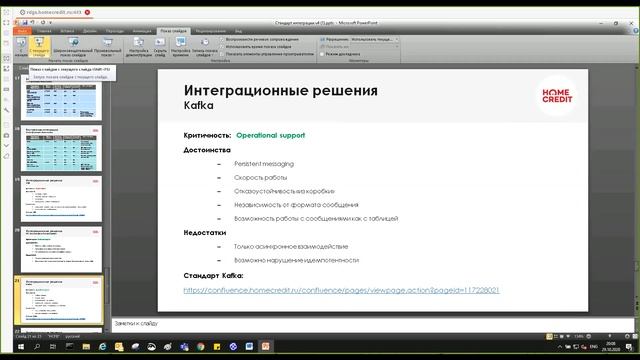This screenshot has width=640, height=360.
Task: Open Microsoft Teams from taskbar
Action: pos(184,347)
